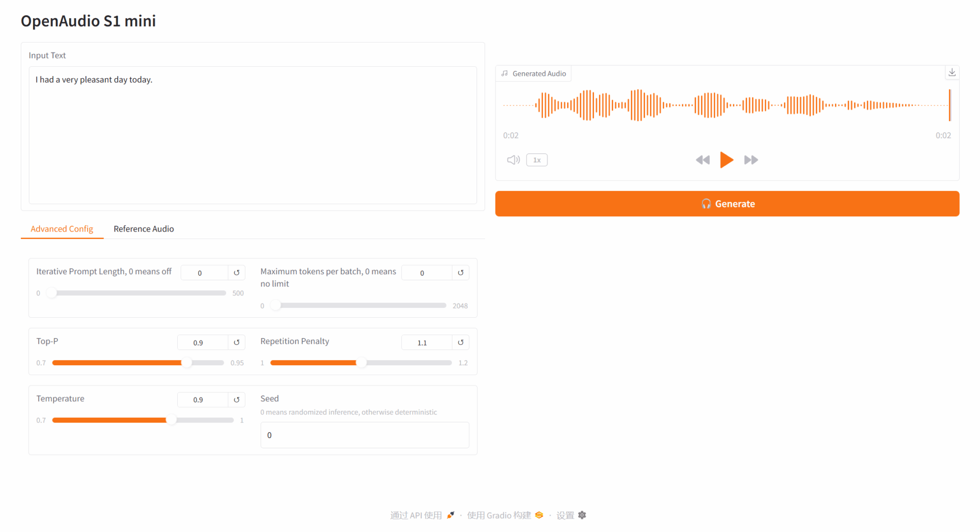Download the generated audio file
This screenshot has width=980, height=532.
point(951,73)
